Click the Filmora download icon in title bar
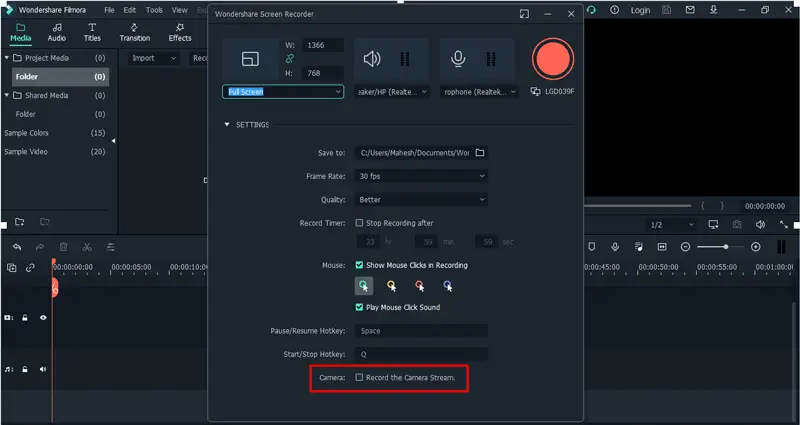This screenshot has width=800, height=425. (x=714, y=10)
